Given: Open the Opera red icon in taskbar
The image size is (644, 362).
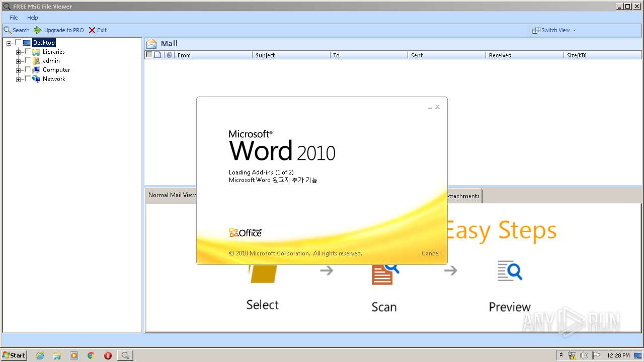Looking at the screenshot, I should [x=108, y=355].
